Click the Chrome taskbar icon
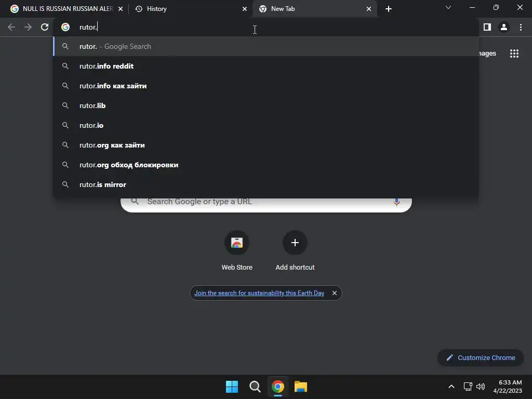 [x=278, y=387]
